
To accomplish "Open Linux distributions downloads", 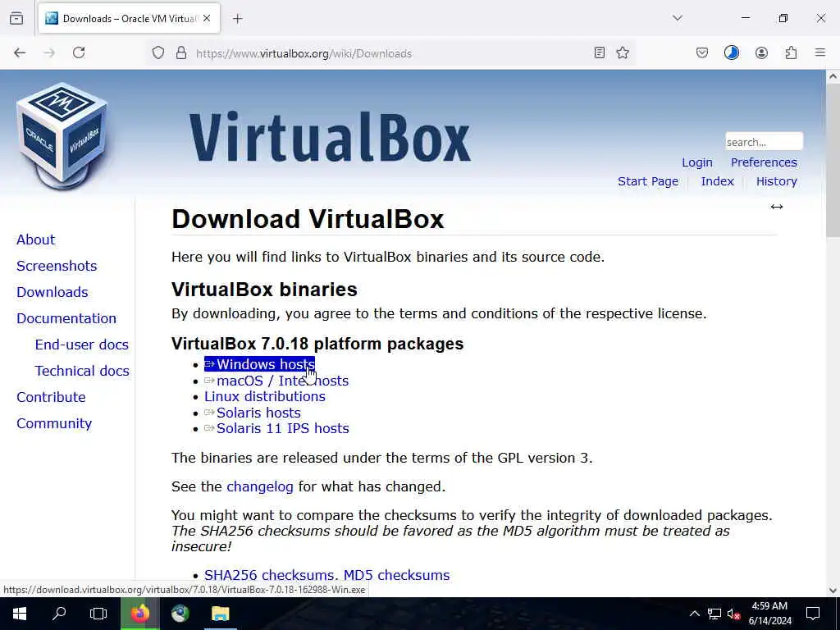I will 265,396.
